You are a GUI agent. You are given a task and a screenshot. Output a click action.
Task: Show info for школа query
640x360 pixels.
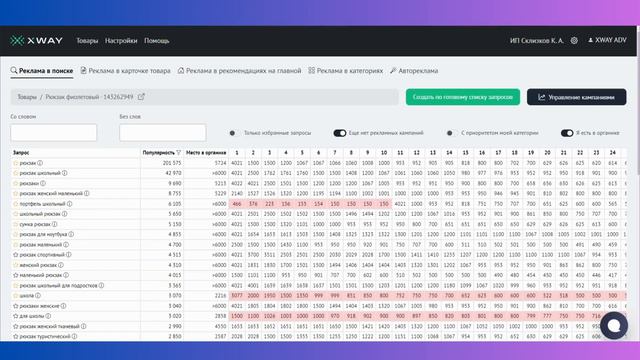[38, 296]
